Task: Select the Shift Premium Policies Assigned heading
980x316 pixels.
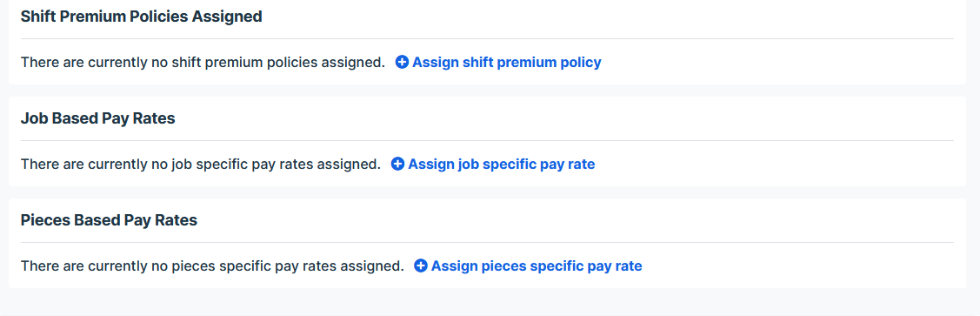Action: click(141, 17)
